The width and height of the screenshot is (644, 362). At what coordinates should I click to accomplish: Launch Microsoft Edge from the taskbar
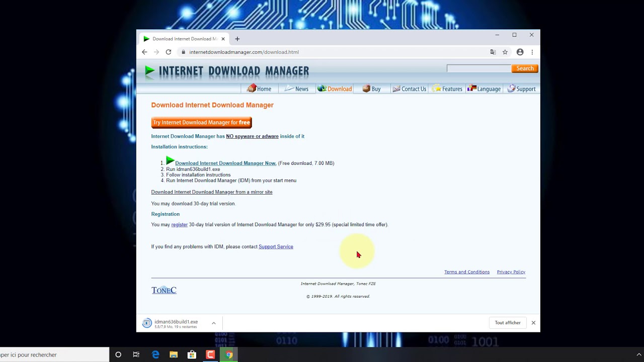(155, 354)
